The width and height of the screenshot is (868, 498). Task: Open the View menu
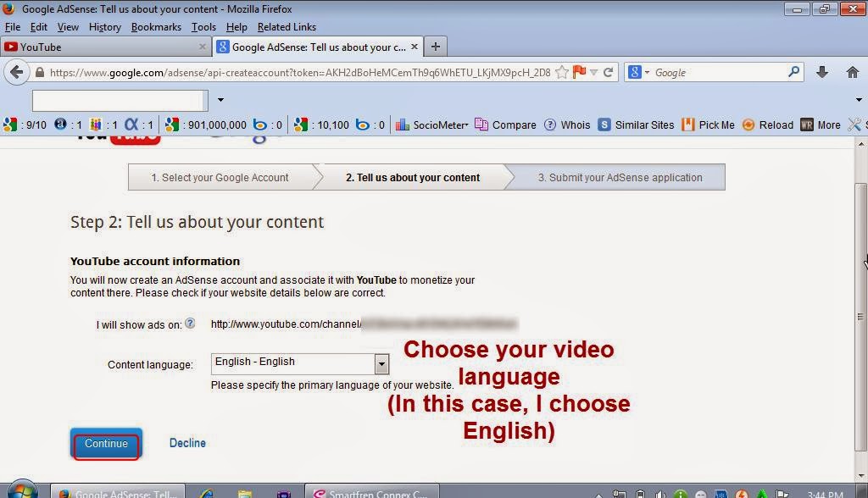(x=68, y=27)
